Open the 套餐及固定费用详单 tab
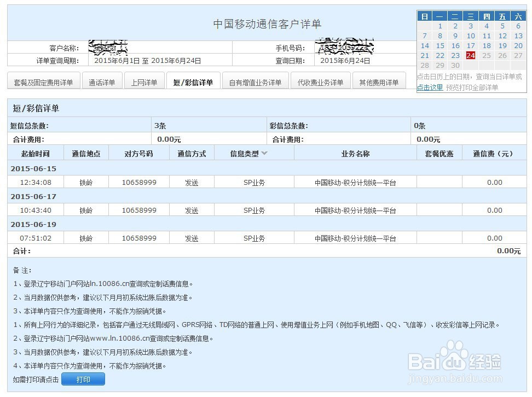Screen dimensions: 532x397 tap(44, 81)
